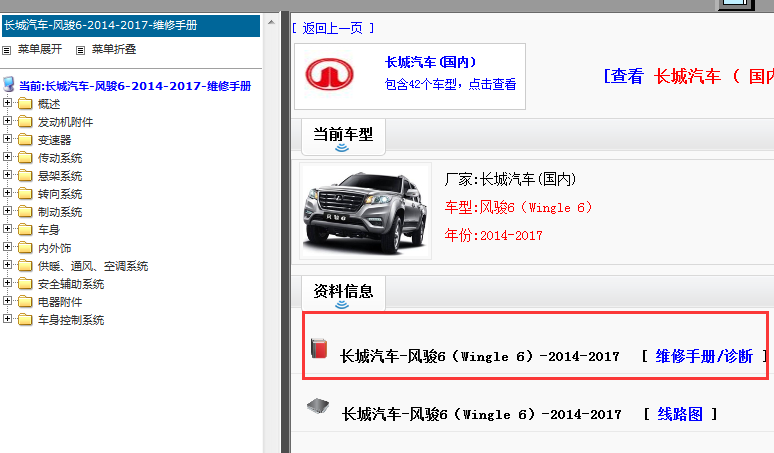Image resolution: width=774 pixels, height=453 pixels.
Task: Click the folder icon for 供暖、通风、空调系统
Action: click(25, 265)
